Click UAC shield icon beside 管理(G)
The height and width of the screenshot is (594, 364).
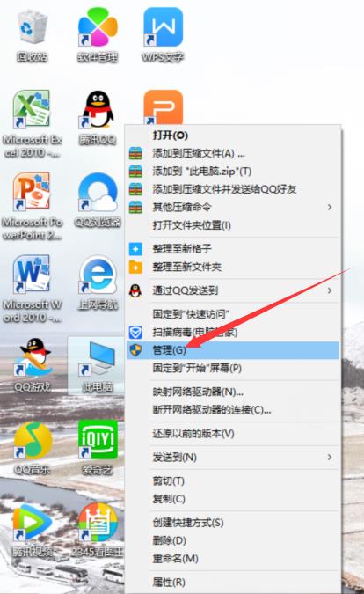pos(135,350)
